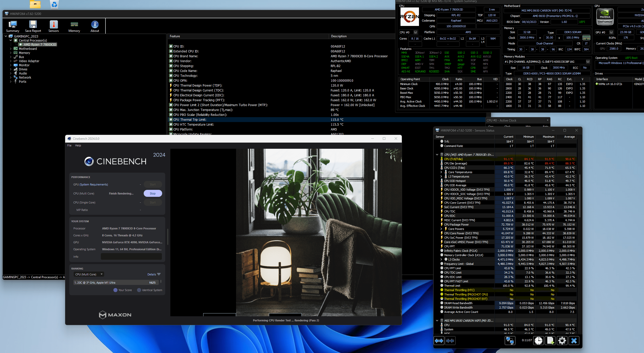Open the Help menu in Cinebench
Screen dimensions: 644x353
[78, 145]
